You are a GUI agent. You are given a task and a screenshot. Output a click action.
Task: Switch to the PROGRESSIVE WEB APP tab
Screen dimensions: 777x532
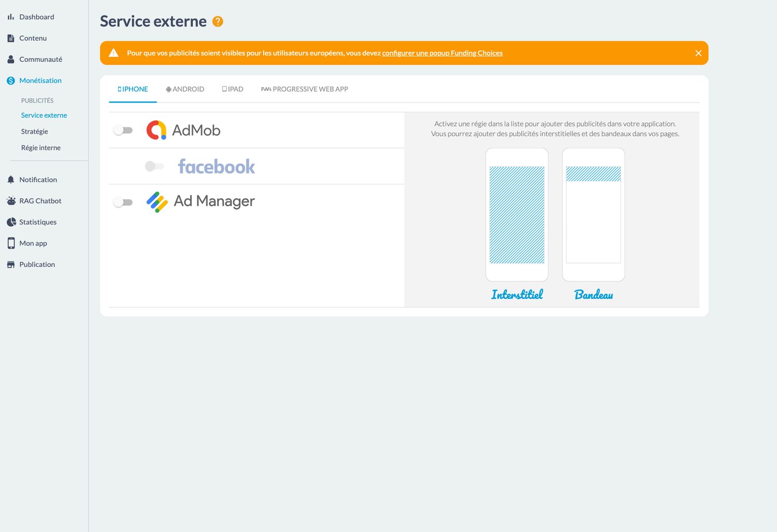click(305, 89)
